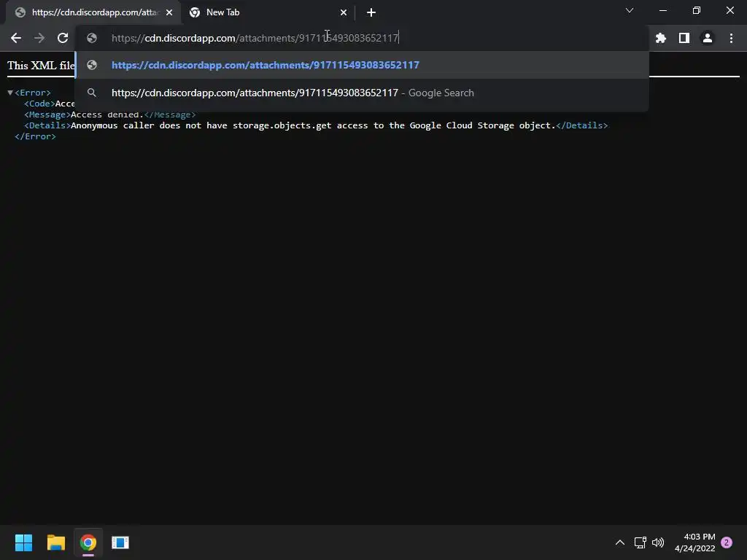This screenshot has width=747, height=560.
Task: Open the Chrome three-dot menu
Action: click(731, 38)
